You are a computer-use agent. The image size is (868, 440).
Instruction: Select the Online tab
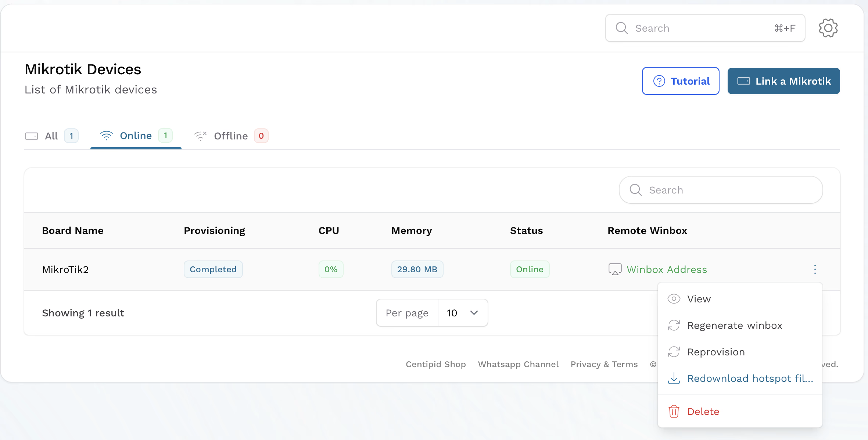[136, 136]
